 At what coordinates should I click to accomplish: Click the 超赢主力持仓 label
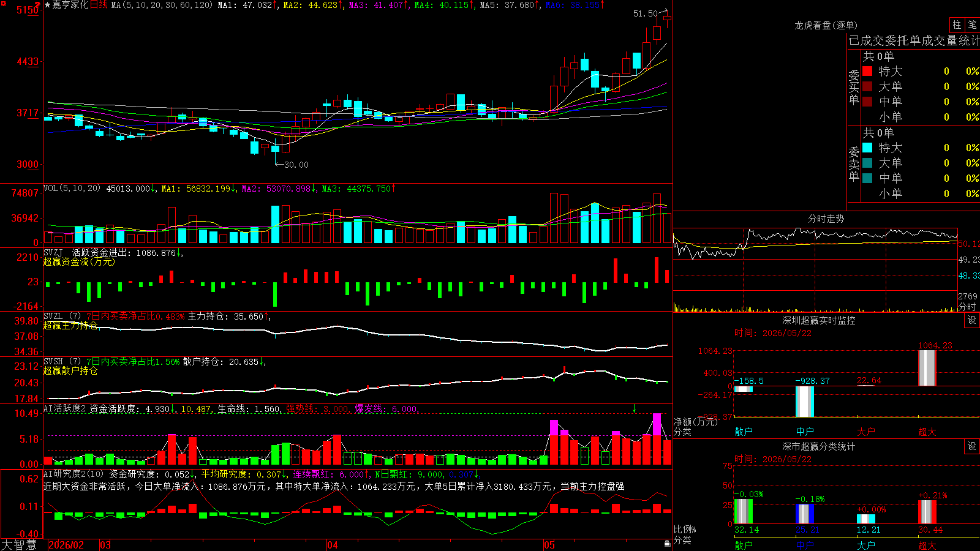70,325
